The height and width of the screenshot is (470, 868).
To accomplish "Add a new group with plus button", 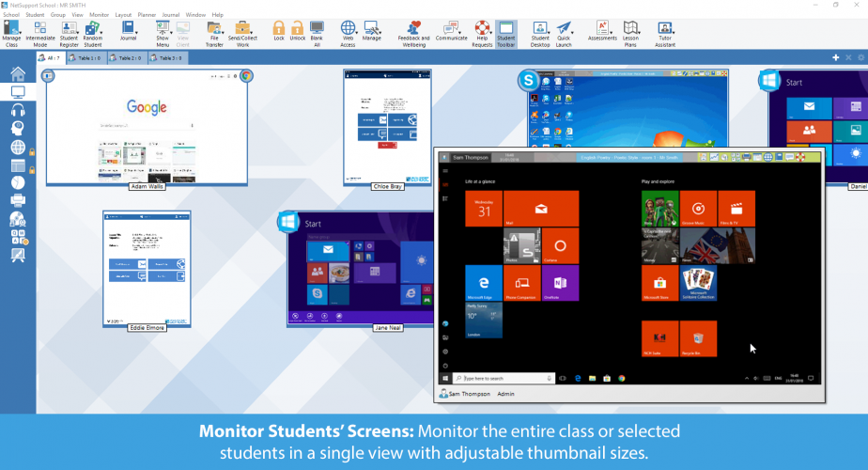I will [x=835, y=57].
